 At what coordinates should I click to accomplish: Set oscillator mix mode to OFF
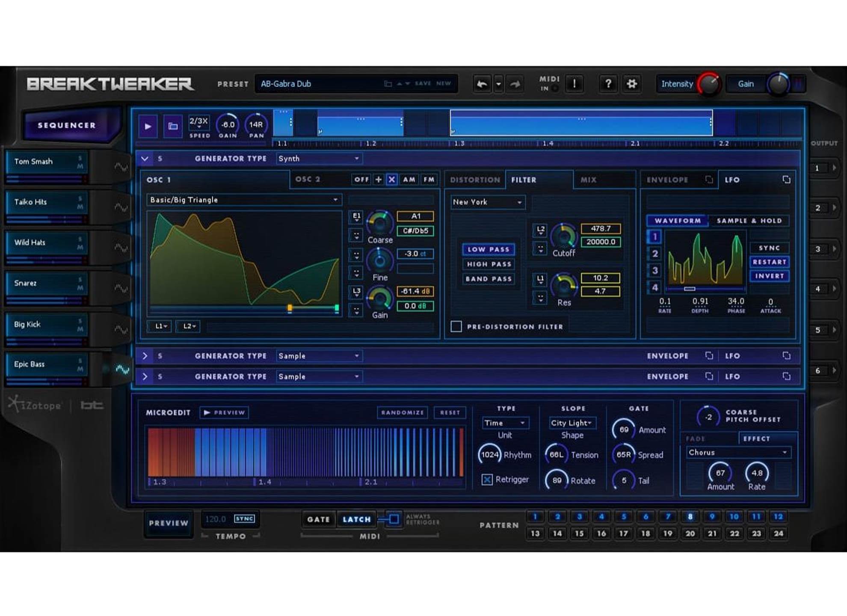click(361, 180)
